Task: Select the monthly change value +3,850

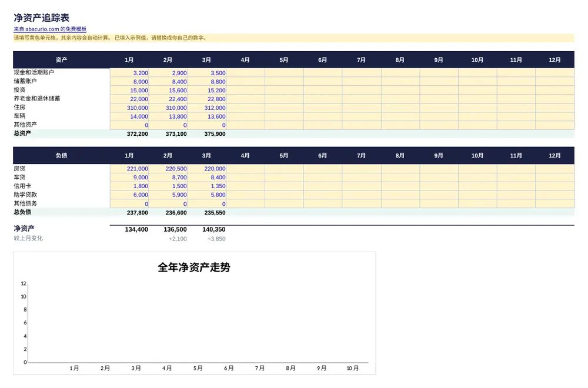Action: pos(216,239)
